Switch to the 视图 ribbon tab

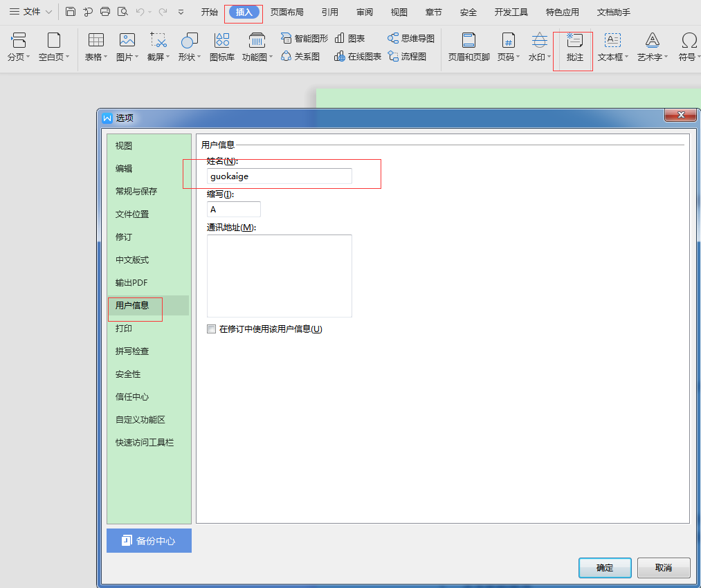coord(399,12)
